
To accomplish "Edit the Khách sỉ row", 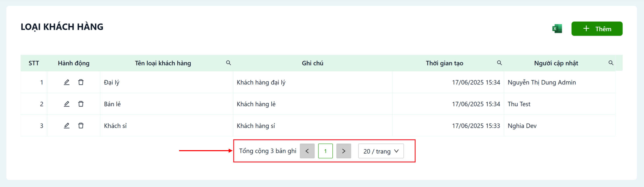I will (67, 126).
